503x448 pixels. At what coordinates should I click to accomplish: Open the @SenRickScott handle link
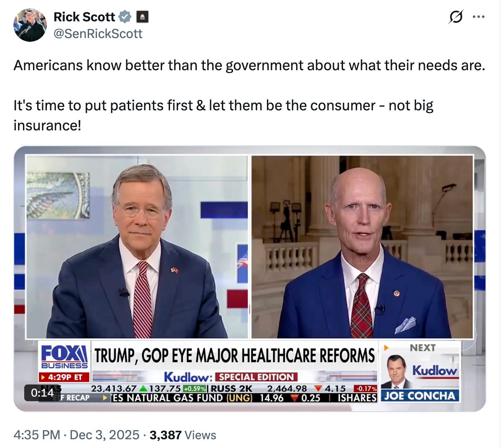pyautogui.click(x=98, y=33)
